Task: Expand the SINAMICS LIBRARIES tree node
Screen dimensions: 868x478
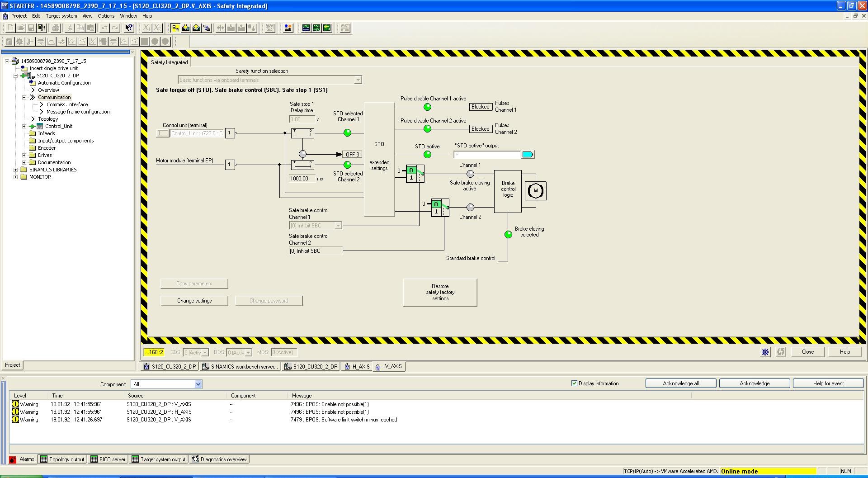Action: (16, 170)
